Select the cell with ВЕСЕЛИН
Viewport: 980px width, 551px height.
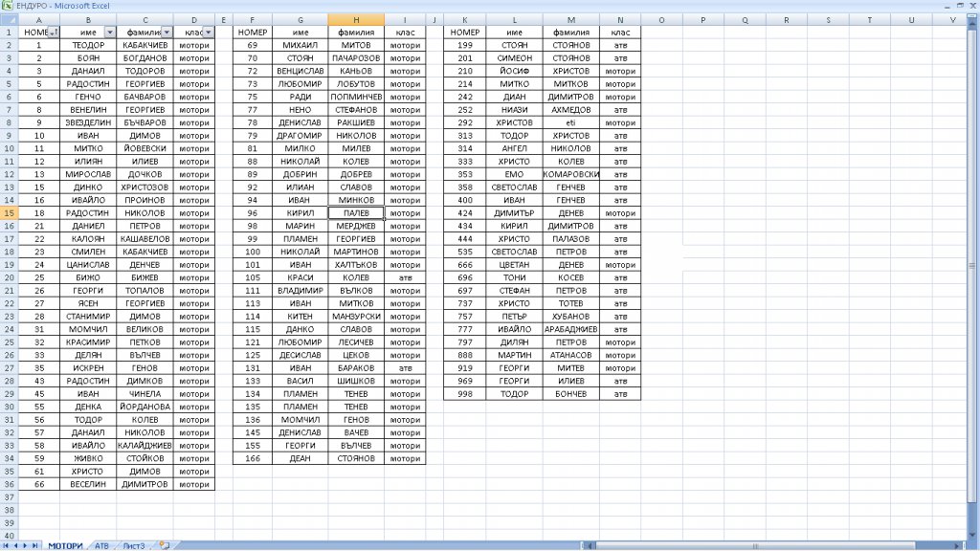[88, 484]
